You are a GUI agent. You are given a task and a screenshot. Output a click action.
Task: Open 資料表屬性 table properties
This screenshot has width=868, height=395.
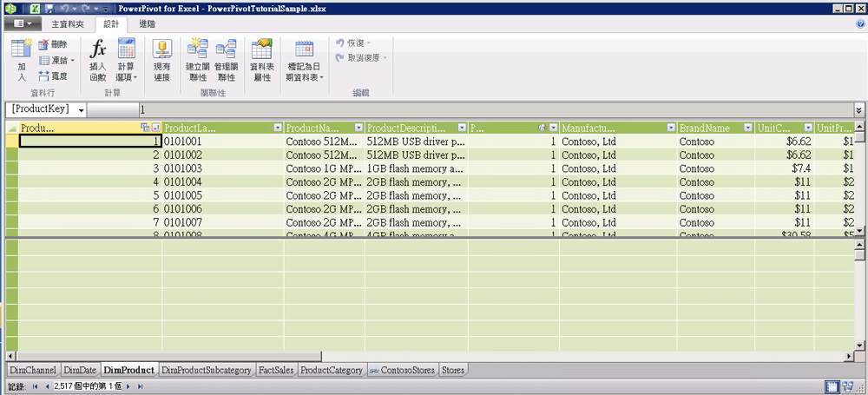click(x=262, y=60)
